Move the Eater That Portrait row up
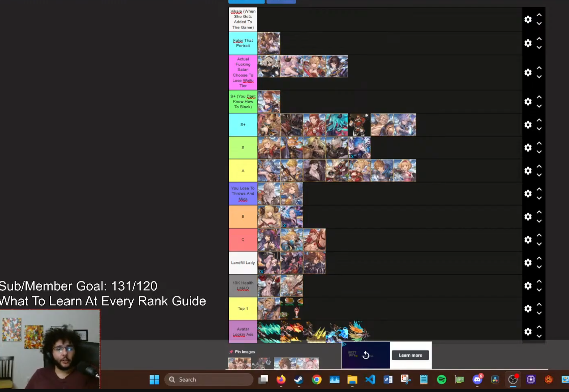This screenshot has width=569, height=392. tap(539, 39)
